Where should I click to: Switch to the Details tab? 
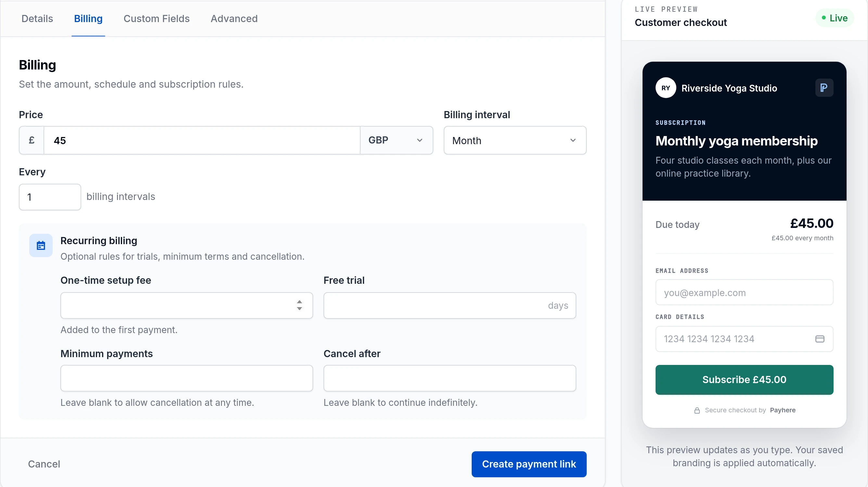coord(37,19)
